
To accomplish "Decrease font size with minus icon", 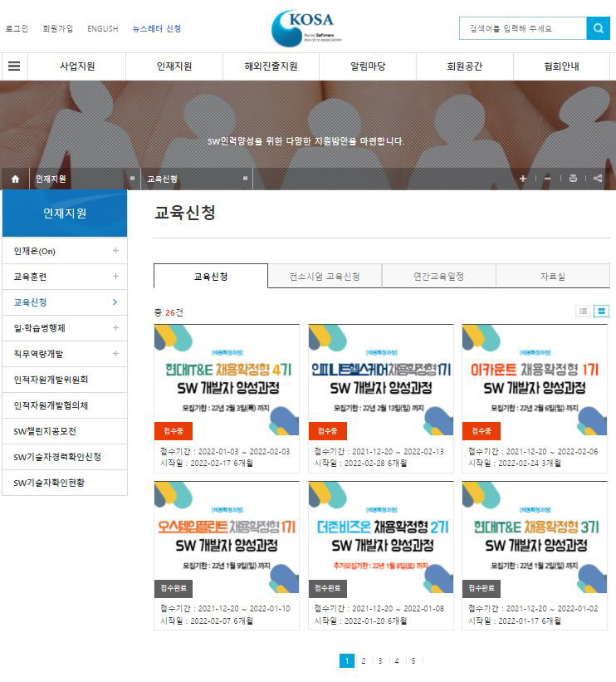I will point(548,179).
